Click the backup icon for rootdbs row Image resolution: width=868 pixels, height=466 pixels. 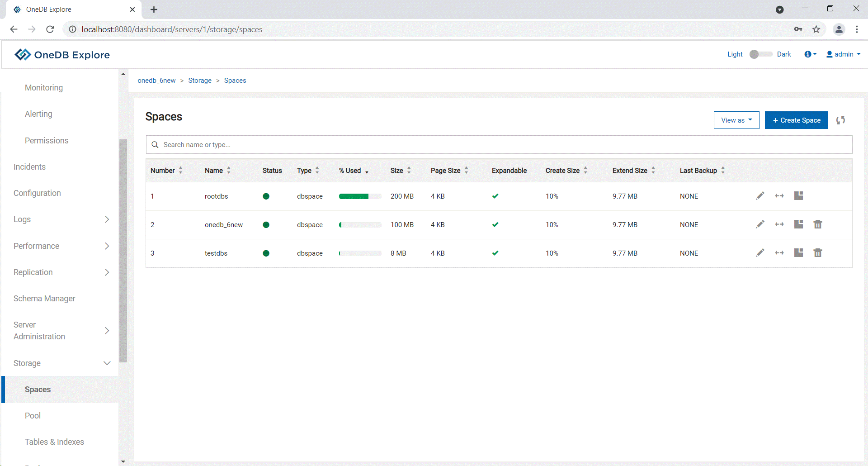click(799, 196)
